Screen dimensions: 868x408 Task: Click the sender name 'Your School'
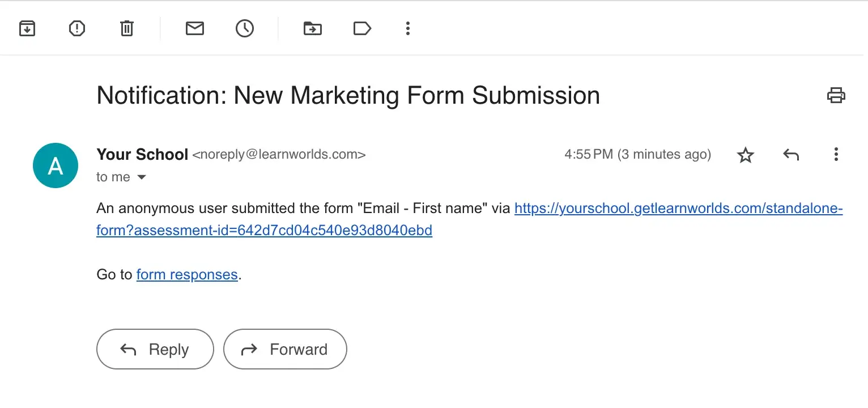click(x=142, y=154)
